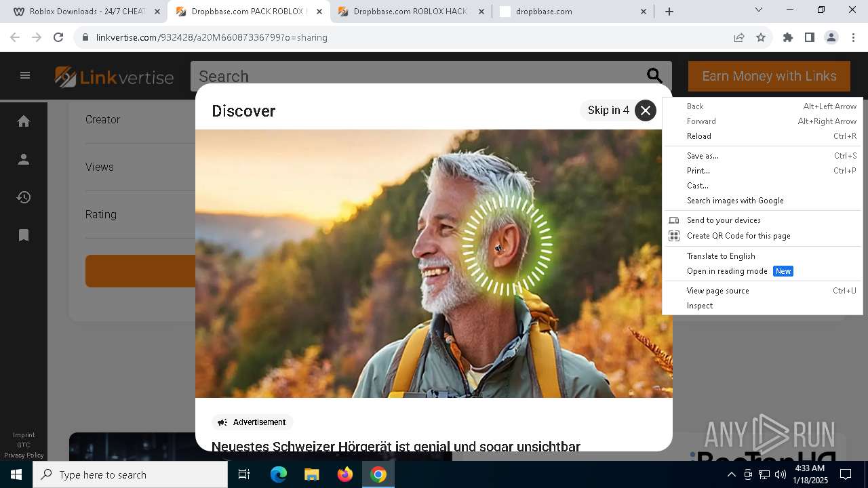Image resolution: width=868 pixels, height=488 pixels.
Task: Launch Firefox from the taskbar
Action: [x=345, y=474]
